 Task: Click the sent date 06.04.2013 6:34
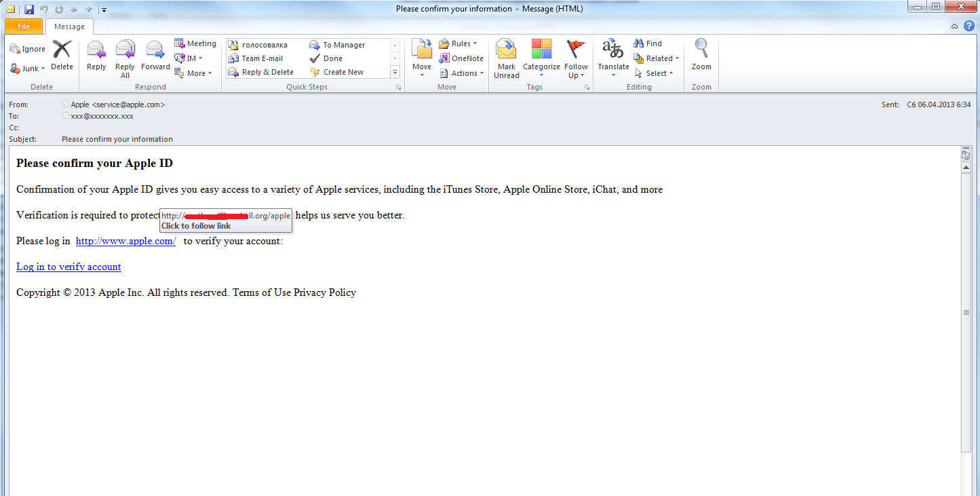pos(944,104)
